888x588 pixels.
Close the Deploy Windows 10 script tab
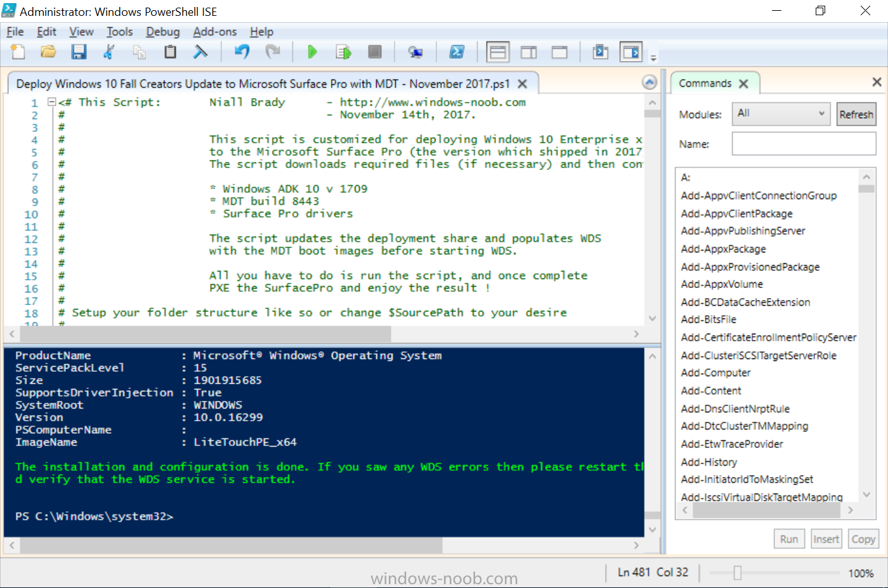point(523,84)
